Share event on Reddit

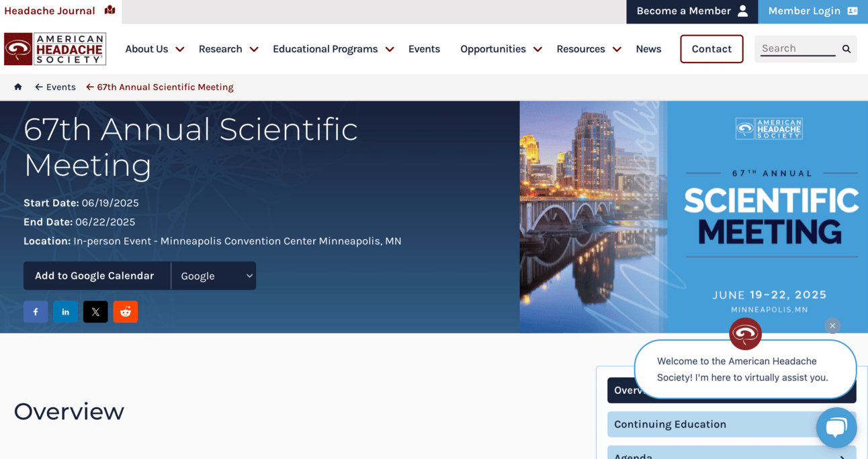point(126,312)
